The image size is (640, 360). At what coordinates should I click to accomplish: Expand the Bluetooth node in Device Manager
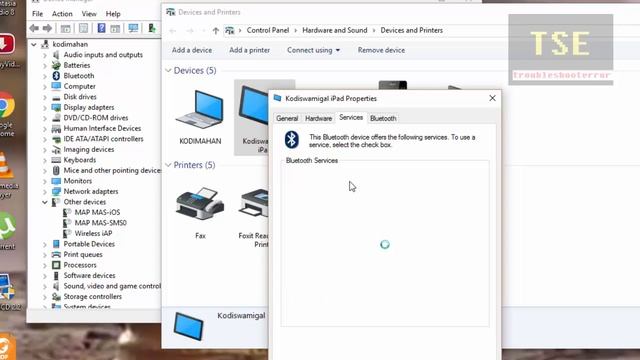pyautogui.click(x=45, y=76)
